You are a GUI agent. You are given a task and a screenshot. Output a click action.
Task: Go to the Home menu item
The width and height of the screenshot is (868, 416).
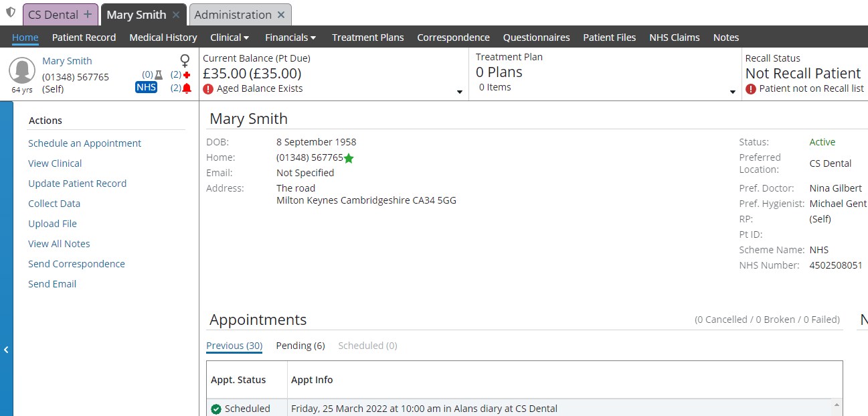coord(25,38)
